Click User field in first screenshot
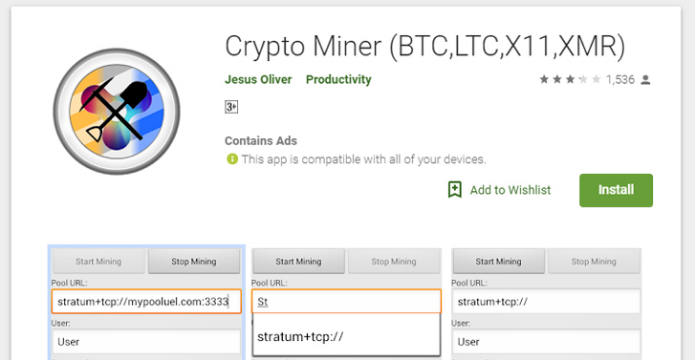The height and width of the screenshot is (363, 695). (146, 342)
